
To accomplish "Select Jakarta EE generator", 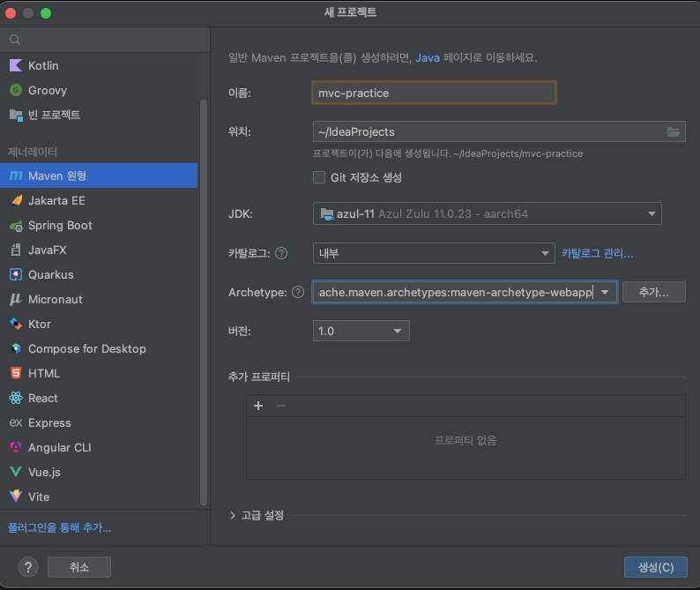I will click(x=99, y=200).
